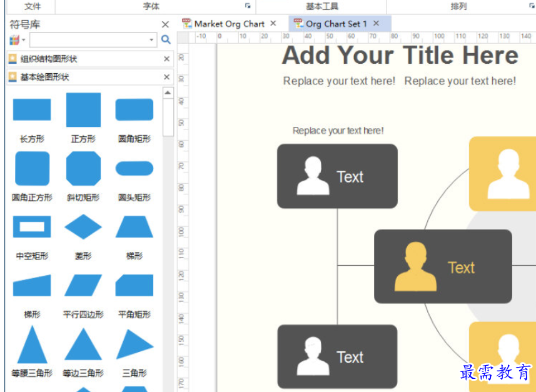Select the 中空矩形 hollow rectangle shape
536x392 pixels.
pyautogui.click(x=32, y=226)
